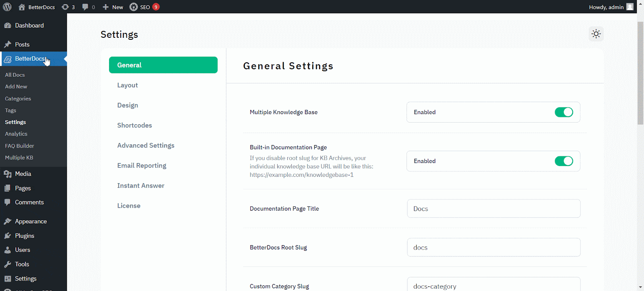Disable the Built-in Documentation Page toggle

pyautogui.click(x=563, y=161)
